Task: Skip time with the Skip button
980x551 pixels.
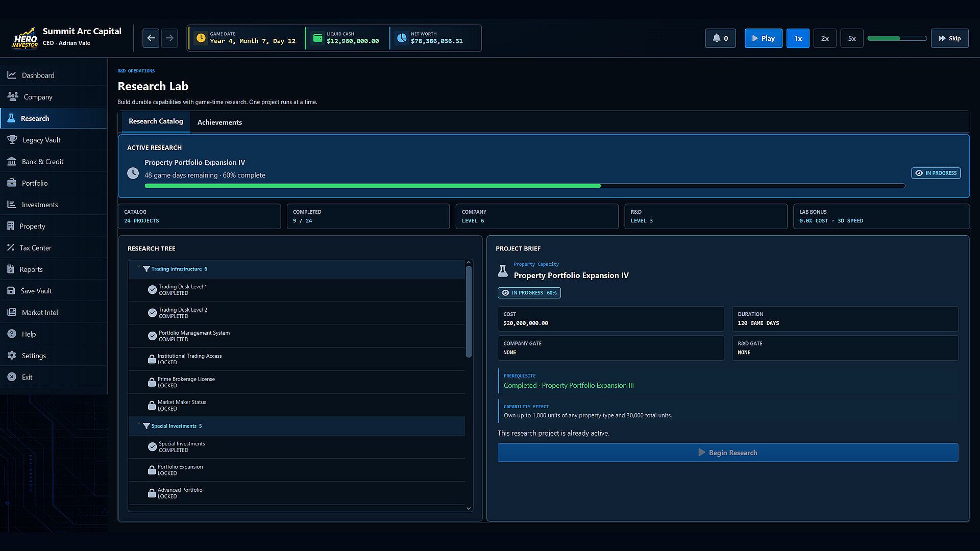Action: [949, 38]
